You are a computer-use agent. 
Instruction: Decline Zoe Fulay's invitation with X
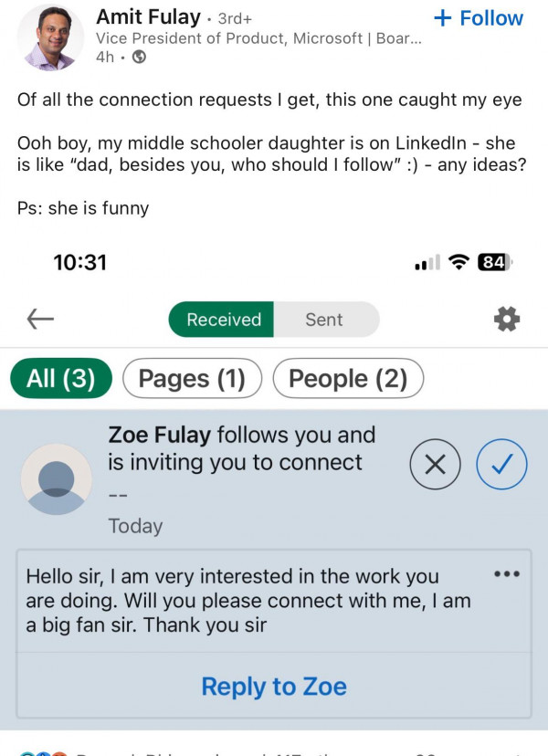coord(436,465)
